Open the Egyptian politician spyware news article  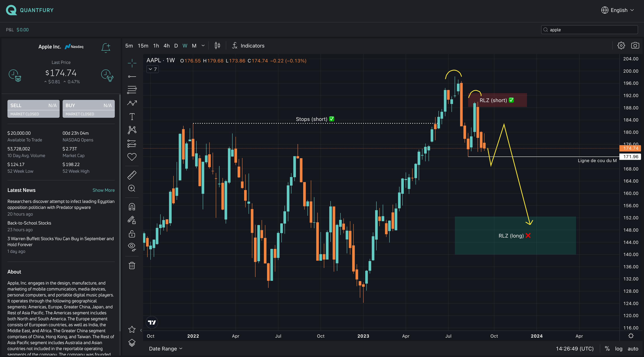pos(61,204)
